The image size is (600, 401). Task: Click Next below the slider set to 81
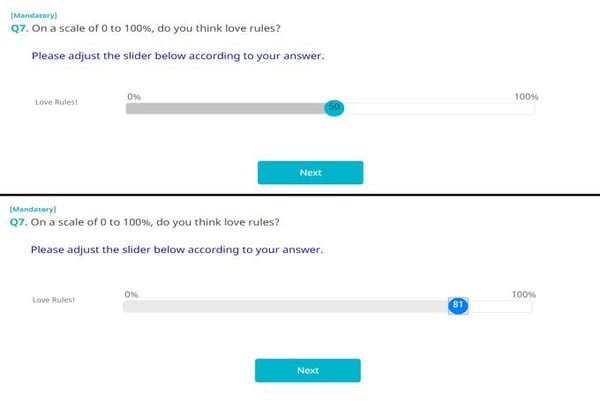tap(308, 370)
